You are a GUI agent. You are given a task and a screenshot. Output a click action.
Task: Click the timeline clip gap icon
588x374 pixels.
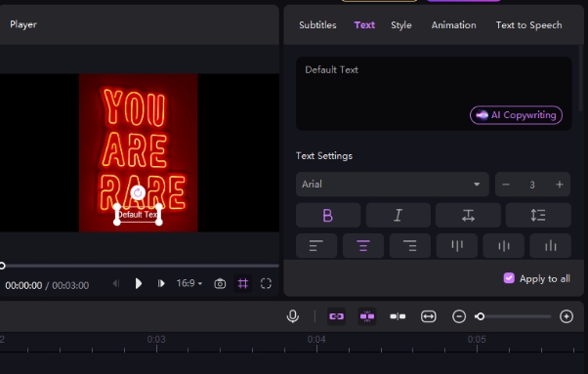[398, 316]
